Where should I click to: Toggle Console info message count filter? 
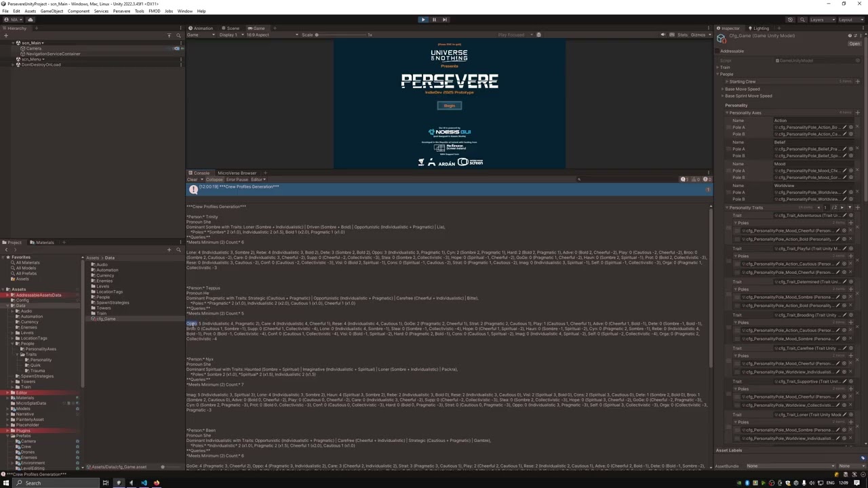(685, 180)
